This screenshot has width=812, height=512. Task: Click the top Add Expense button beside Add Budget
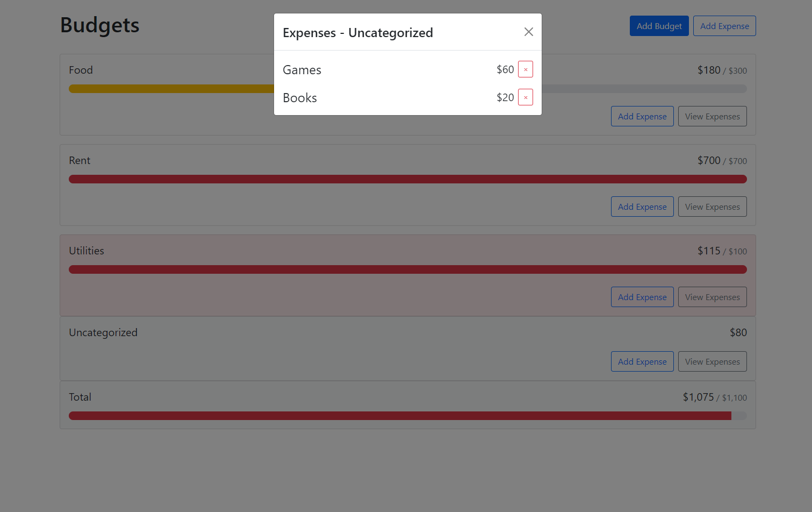pos(724,26)
